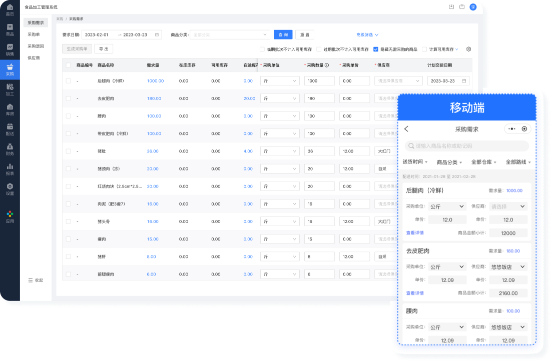This screenshot has height=362, width=552.
Task: Switch to the 采购单 submenu item
Action: (34, 35)
